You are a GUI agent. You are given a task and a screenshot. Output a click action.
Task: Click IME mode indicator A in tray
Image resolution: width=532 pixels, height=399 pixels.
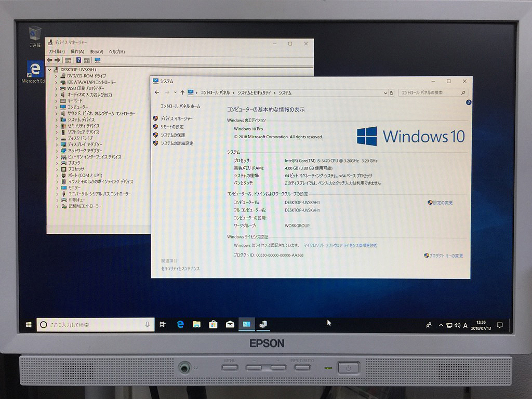[x=465, y=326]
